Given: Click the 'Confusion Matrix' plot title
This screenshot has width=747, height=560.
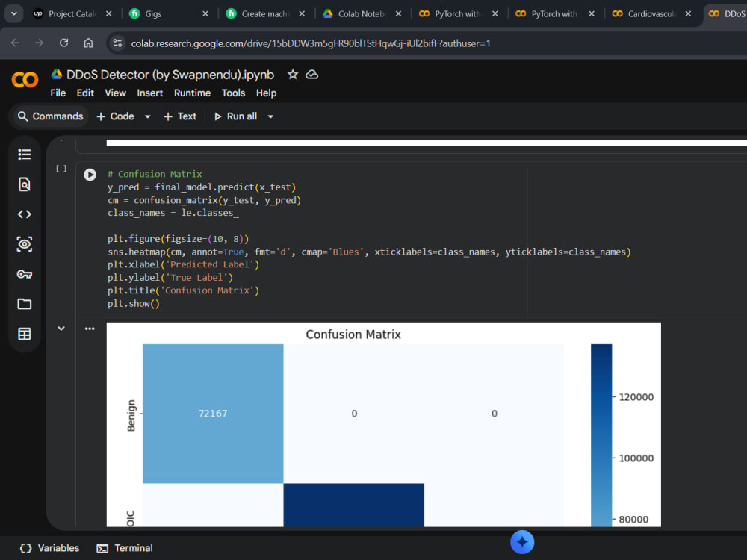Looking at the screenshot, I should (353, 335).
